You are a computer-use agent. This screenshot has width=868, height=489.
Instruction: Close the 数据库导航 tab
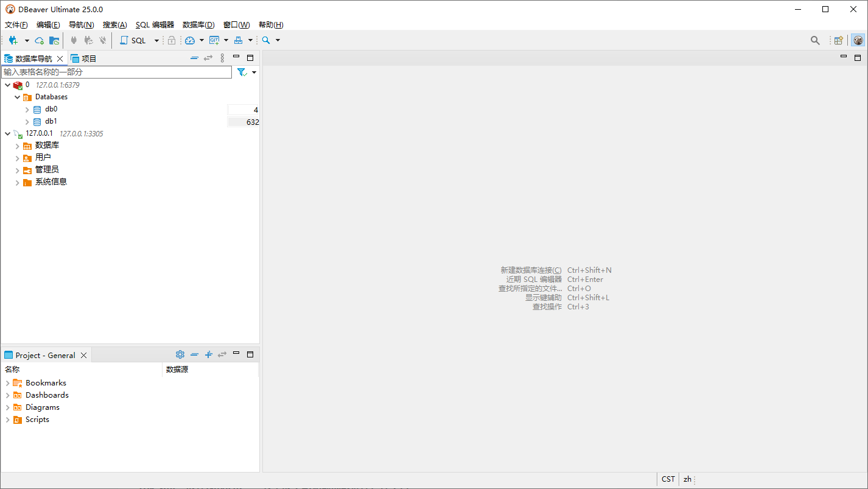pos(60,58)
